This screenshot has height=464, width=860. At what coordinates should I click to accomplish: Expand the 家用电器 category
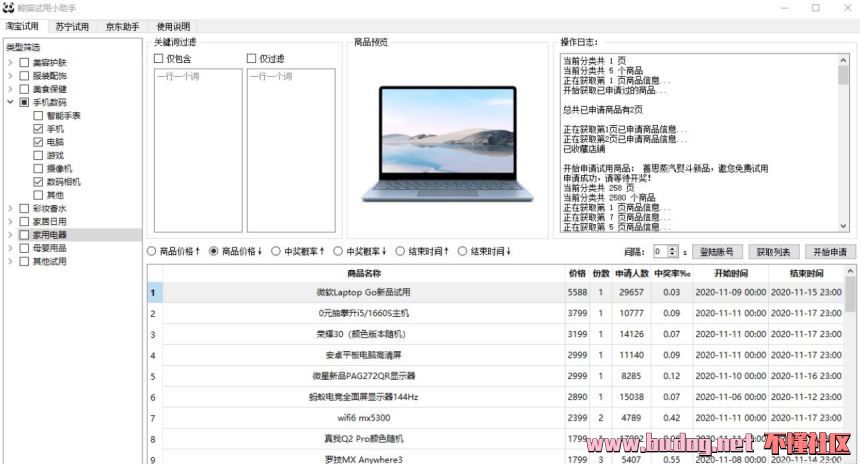point(10,235)
